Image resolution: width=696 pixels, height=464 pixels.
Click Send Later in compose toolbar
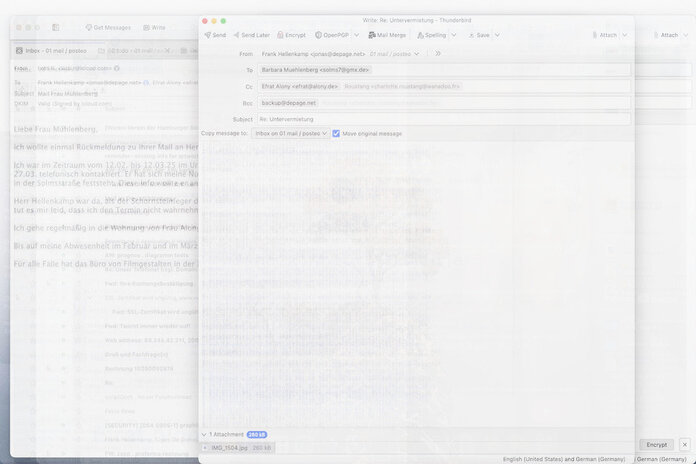coord(252,35)
